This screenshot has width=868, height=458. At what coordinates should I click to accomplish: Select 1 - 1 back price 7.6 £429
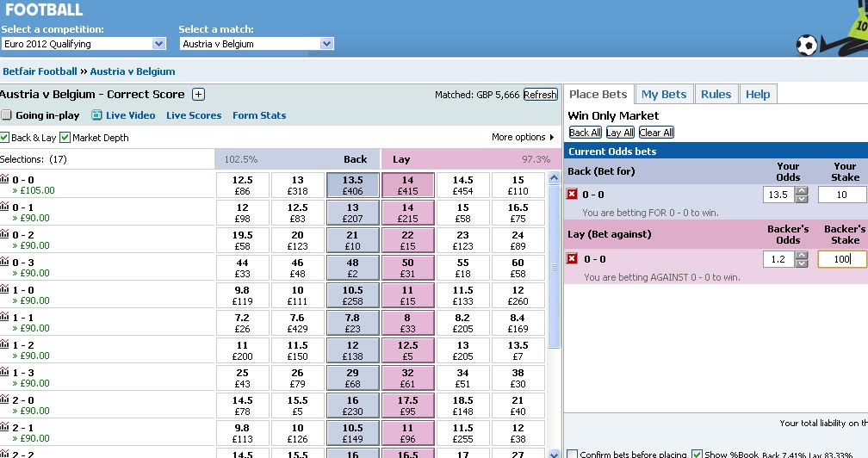coord(298,323)
